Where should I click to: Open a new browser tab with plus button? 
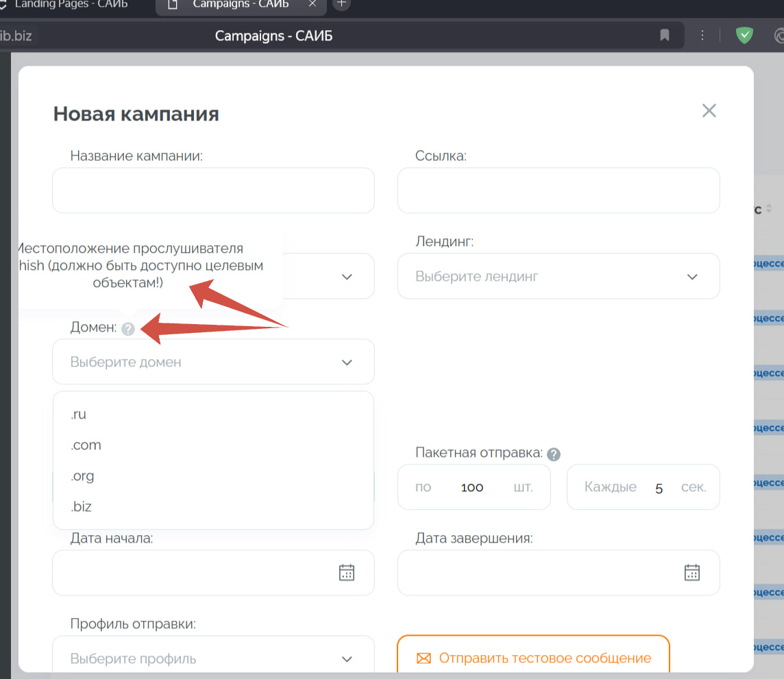(341, 5)
